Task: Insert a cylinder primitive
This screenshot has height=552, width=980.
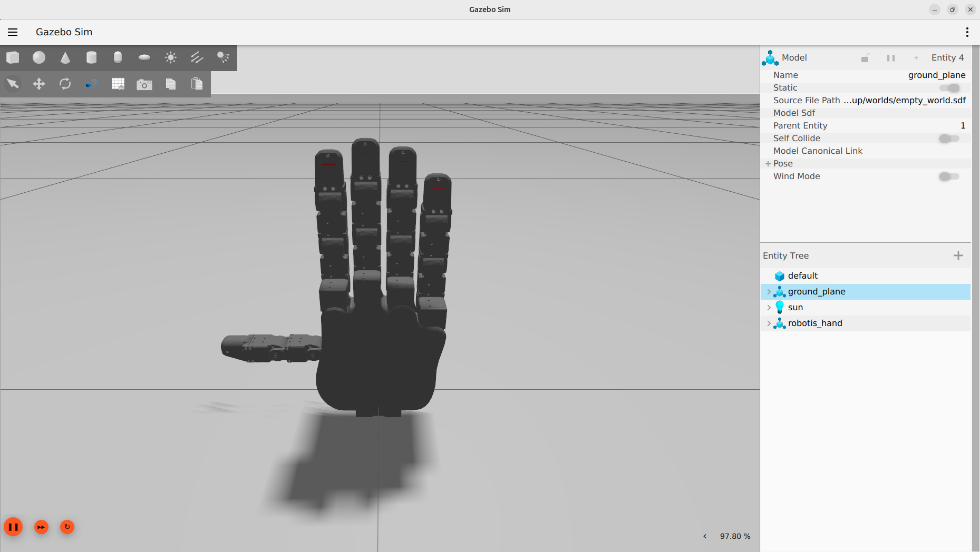Action: click(91, 57)
